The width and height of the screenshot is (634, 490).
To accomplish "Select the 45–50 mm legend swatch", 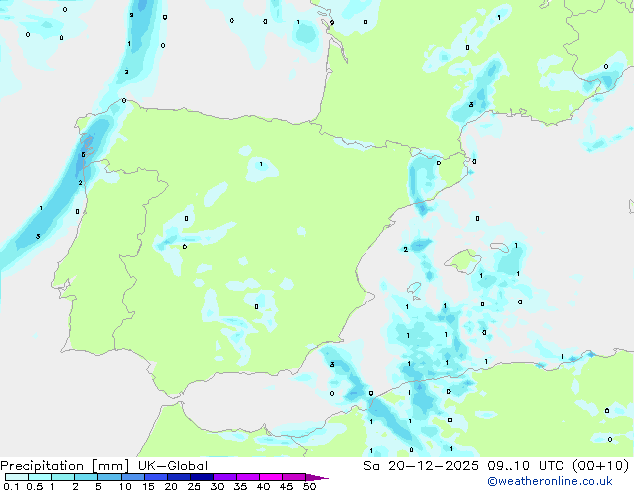I will pyautogui.click(x=294, y=477).
